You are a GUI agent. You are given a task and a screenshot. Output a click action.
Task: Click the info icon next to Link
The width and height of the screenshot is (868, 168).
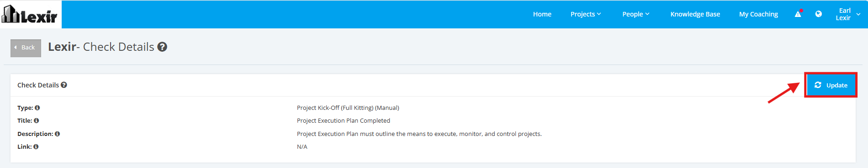click(36, 146)
